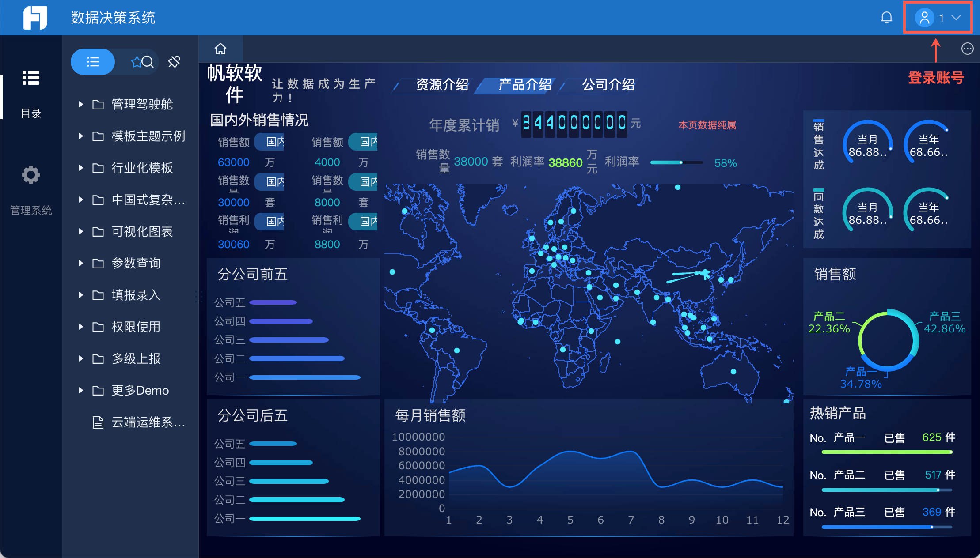Select the list view toggle button
This screenshot has height=558, width=980.
pos(93,62)
